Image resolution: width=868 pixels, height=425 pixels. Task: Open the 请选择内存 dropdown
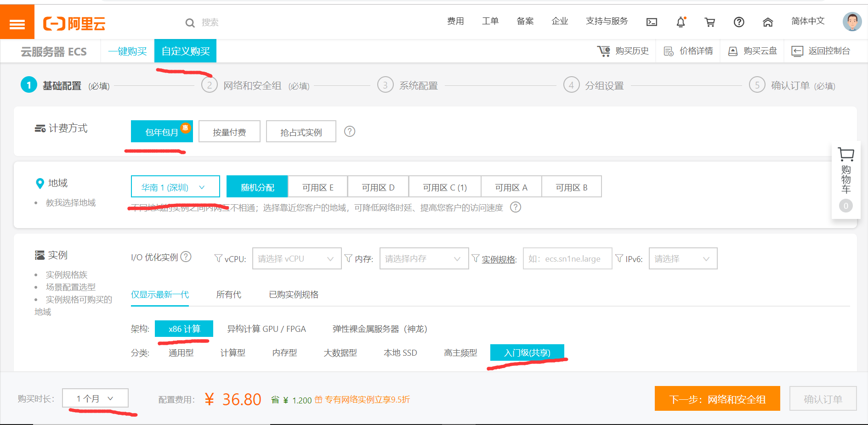(424, 258)
